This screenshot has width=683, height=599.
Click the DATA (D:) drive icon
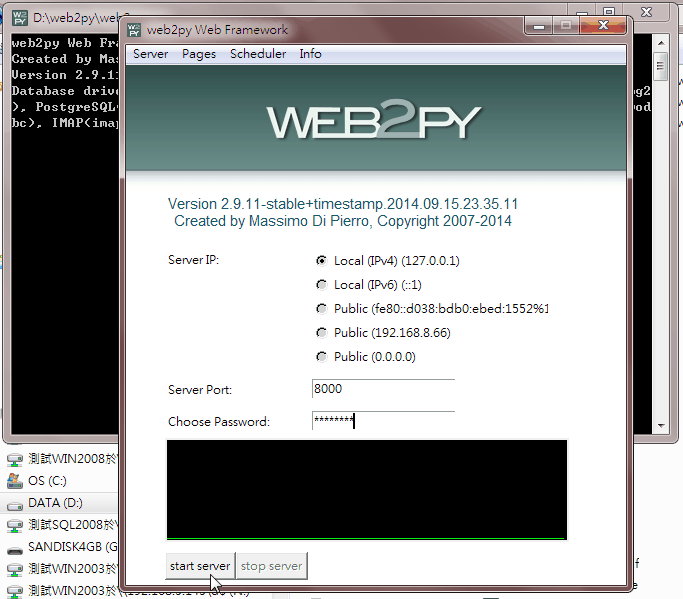click(x=15, y=505)
